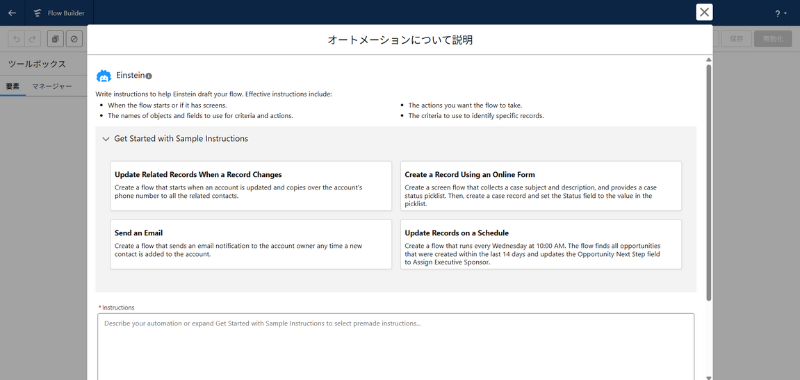
Task: Click the Einstein robot avatar icon
Action: tap(104, 76)
